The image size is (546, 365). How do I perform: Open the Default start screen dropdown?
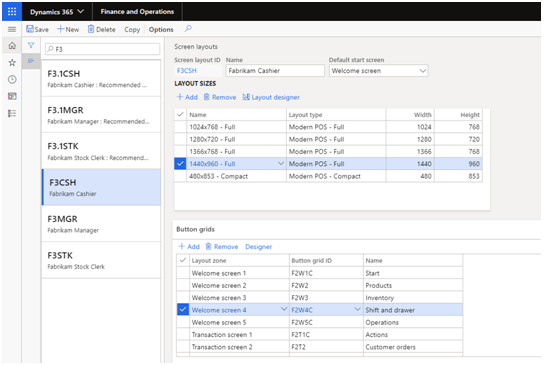tap(378, 71)
